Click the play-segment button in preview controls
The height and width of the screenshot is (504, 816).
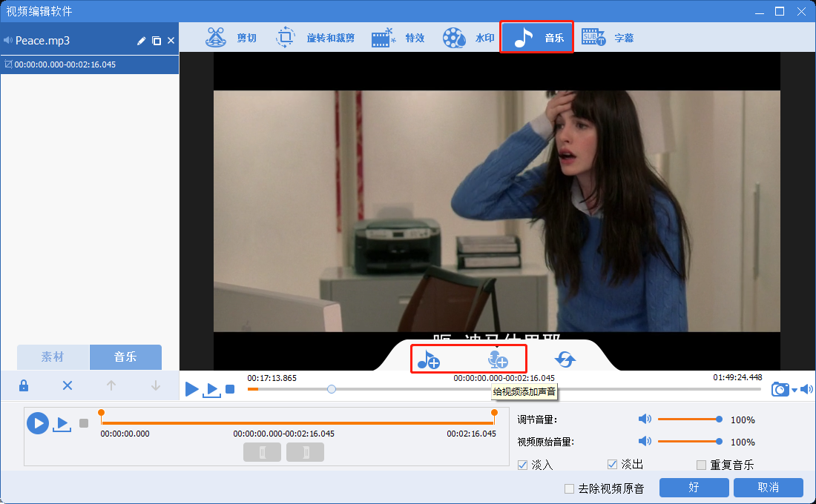point(211,390)
